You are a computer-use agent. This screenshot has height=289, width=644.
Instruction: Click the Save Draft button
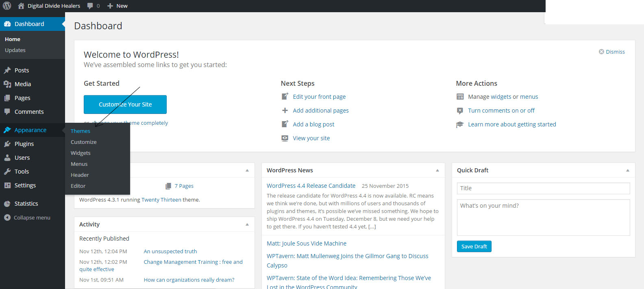click(x=474, y=246)
